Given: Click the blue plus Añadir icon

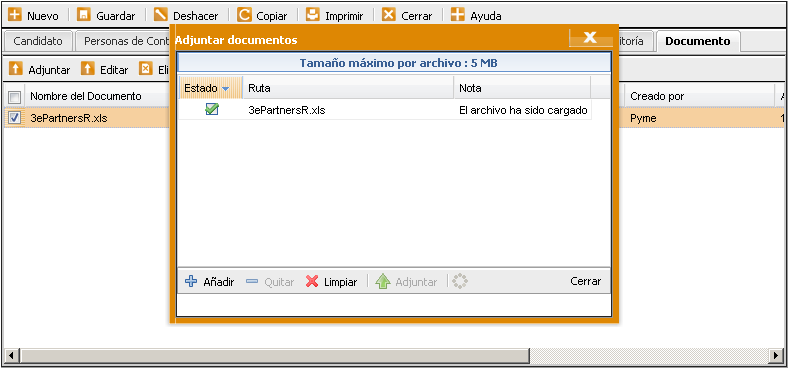Looking at the screenshot, I should (191, 281).
